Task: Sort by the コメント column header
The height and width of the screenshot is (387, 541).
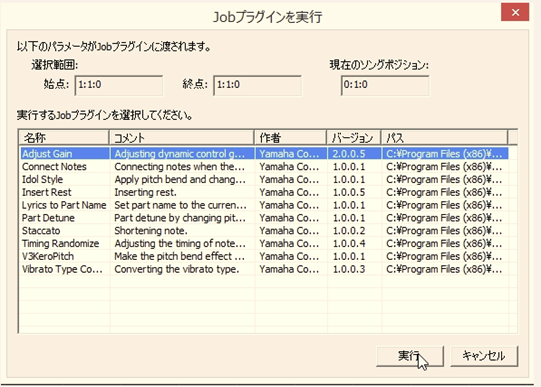Action: [182, 138]
